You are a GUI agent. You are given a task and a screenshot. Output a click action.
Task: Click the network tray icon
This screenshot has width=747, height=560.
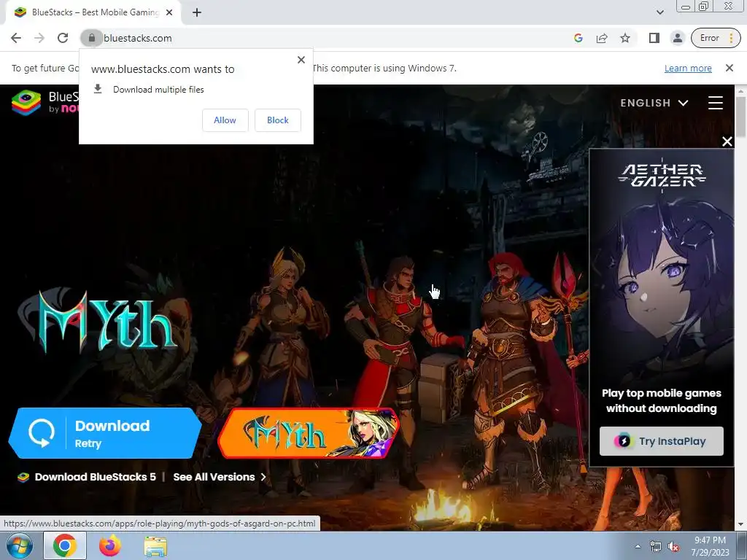click(656, 547)
